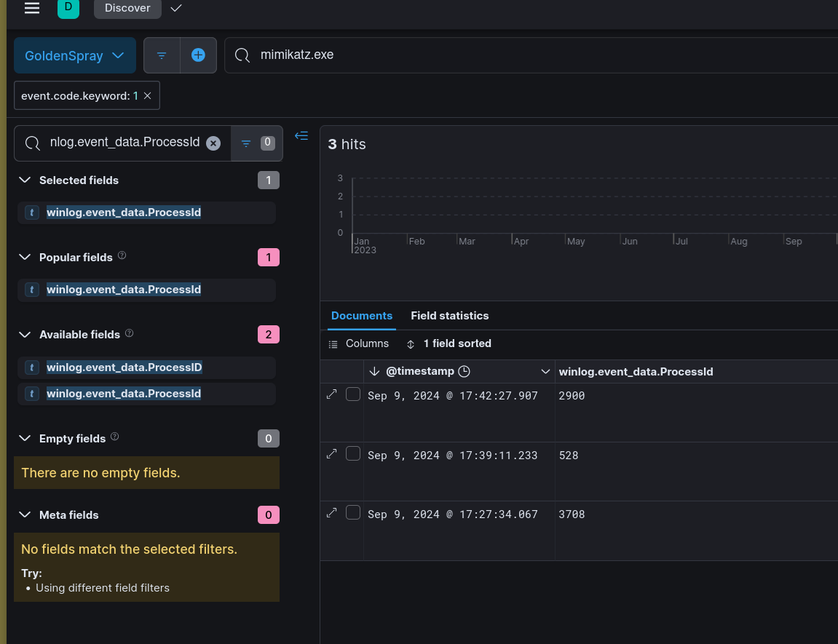Switch to the Field statistics tab
This screenshot has width=838, height=644.
coord(449,316)
